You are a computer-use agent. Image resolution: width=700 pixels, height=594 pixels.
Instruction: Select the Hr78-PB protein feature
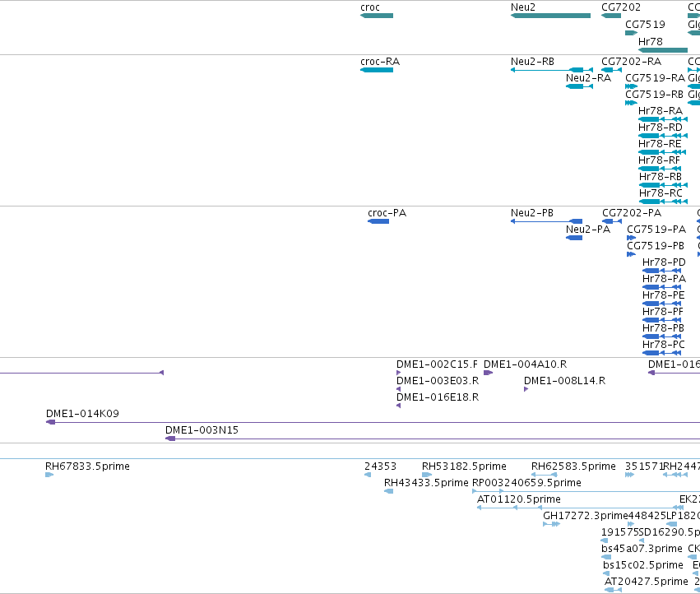click(661, 336)
